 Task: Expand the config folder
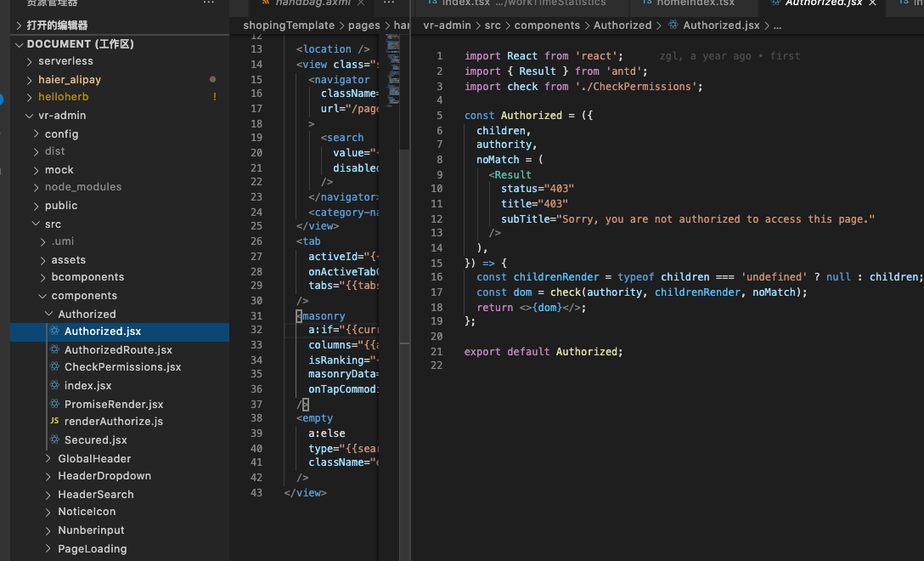[x=36, y=134]
